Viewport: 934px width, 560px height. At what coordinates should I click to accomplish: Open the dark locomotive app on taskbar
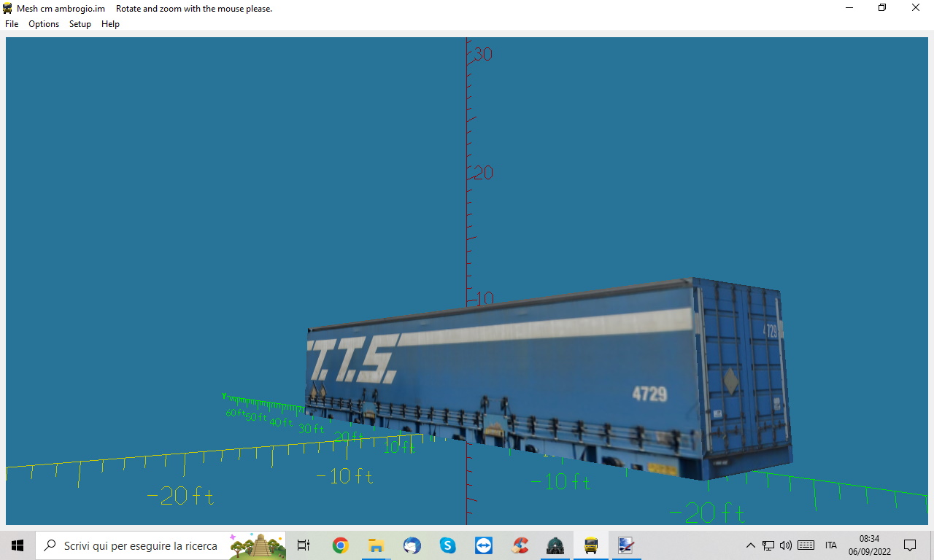coord(555,545)
